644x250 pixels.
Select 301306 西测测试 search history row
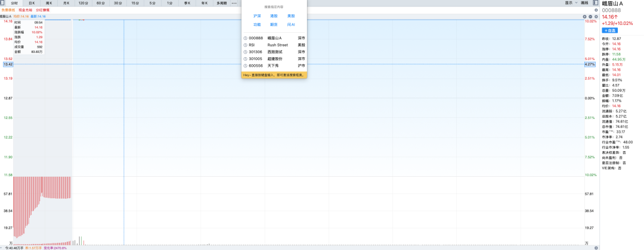(x=274, y=52)
